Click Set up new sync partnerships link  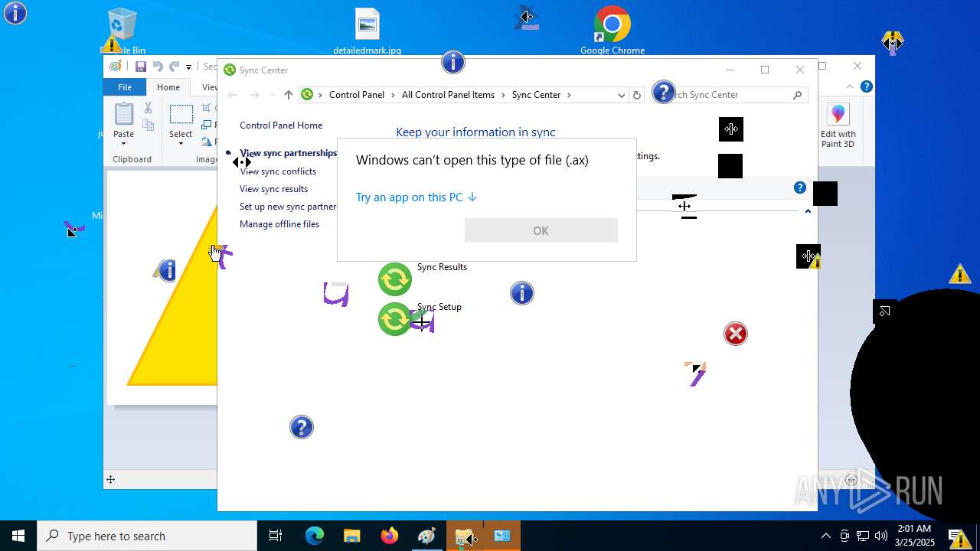tap(288, 207)
